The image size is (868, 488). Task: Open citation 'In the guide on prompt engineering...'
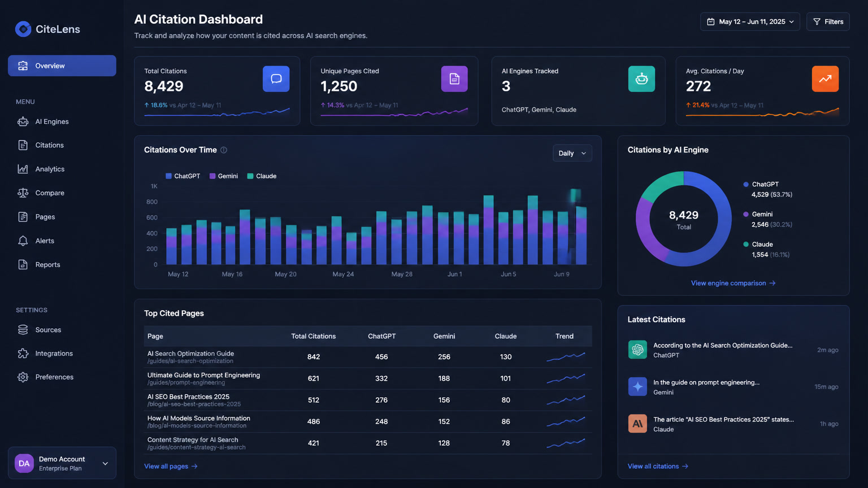click(733, 387)
